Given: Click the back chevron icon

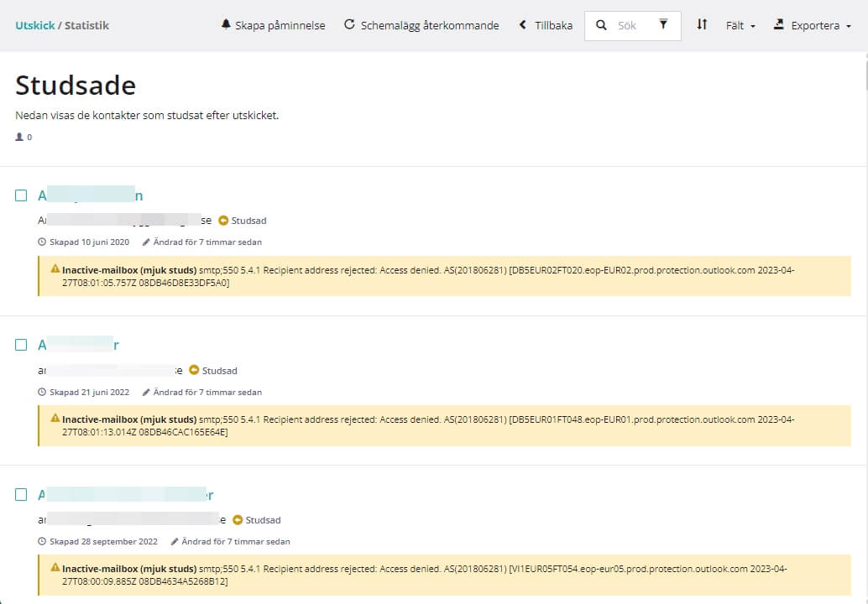Looking at the screenshot, I should [523, 25].
